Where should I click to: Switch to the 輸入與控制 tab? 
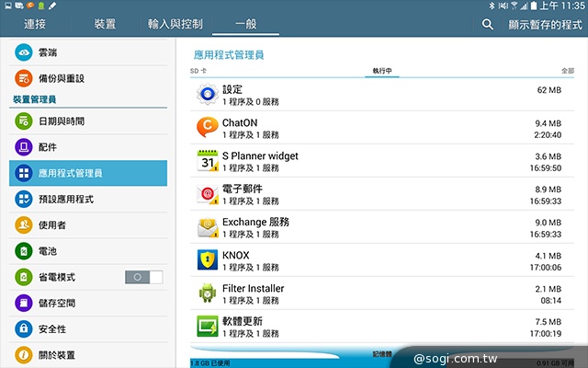pos(175,24)
